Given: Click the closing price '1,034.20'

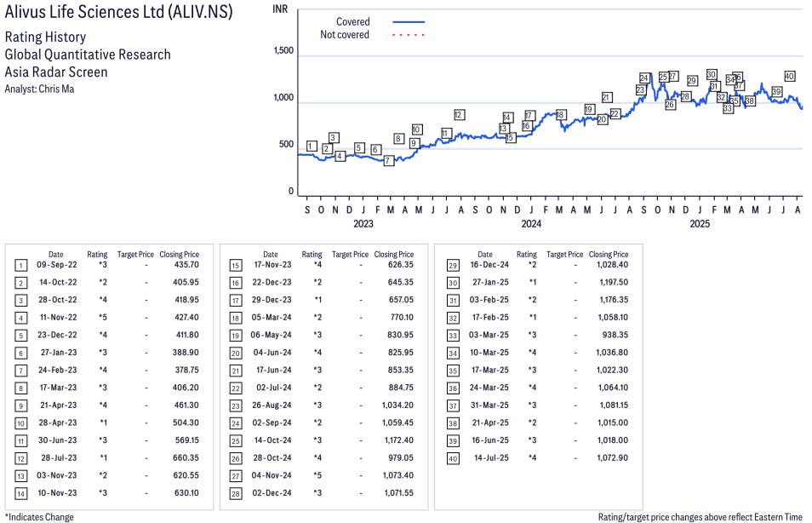Looking at the screenshot, I should pos(397,405).
